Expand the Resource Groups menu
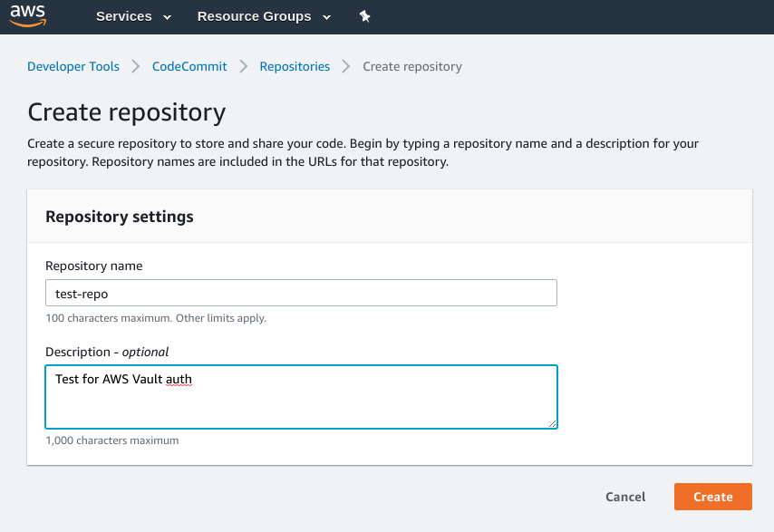 click(264, 16)
